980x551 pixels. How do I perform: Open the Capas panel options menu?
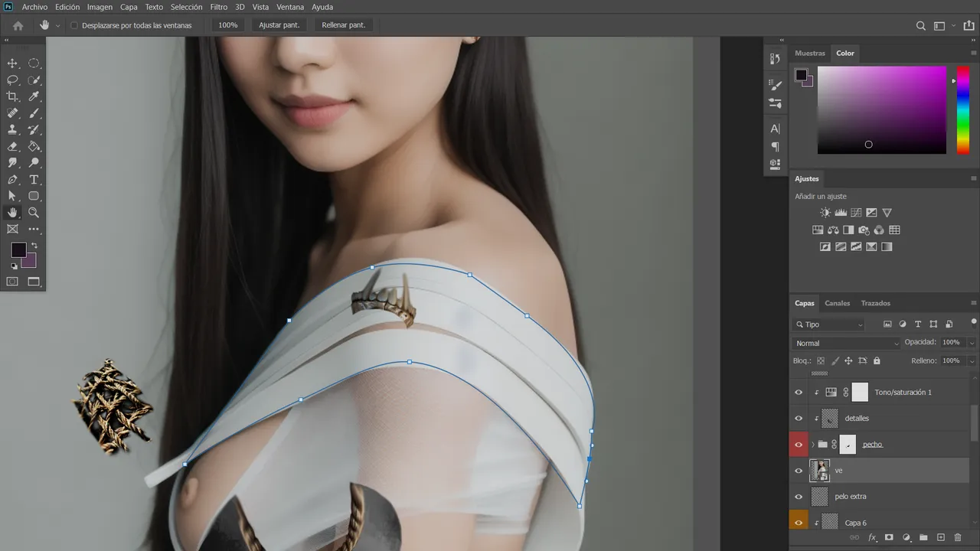[x=973, y=303]
